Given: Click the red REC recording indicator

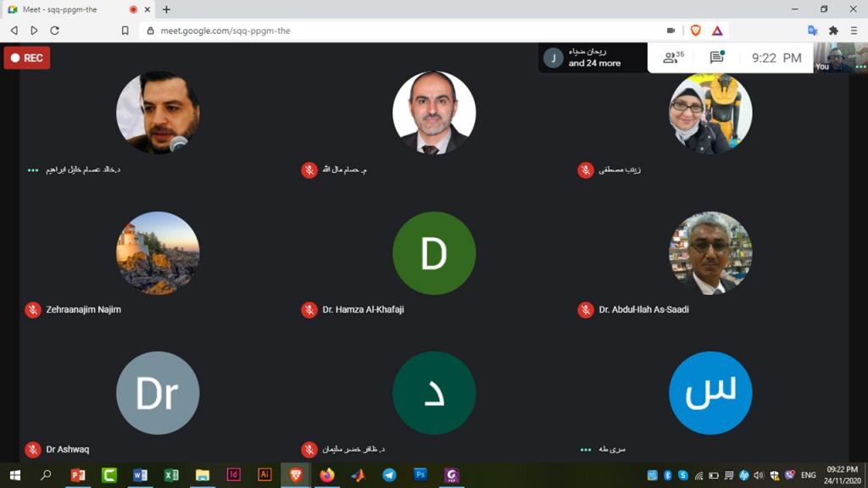Looking at the screenshot, I should coord(26,58).
